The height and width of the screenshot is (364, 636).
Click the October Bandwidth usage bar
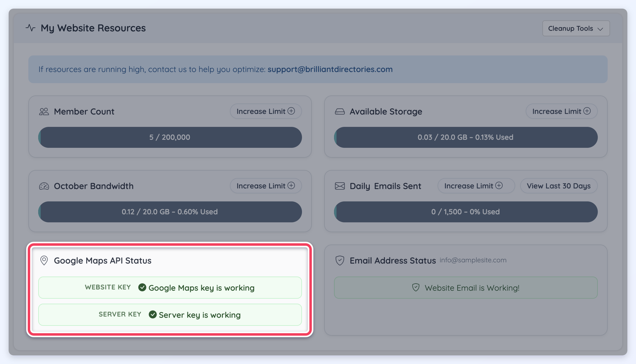coord(170,212)
